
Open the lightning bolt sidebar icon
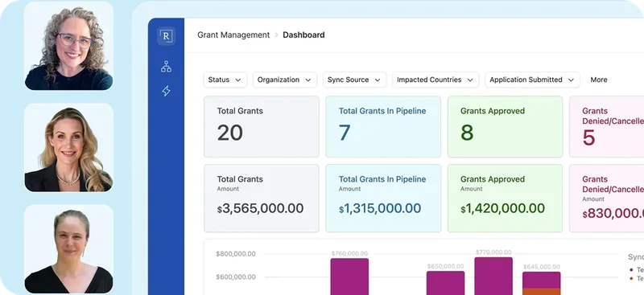click(166, 91)
